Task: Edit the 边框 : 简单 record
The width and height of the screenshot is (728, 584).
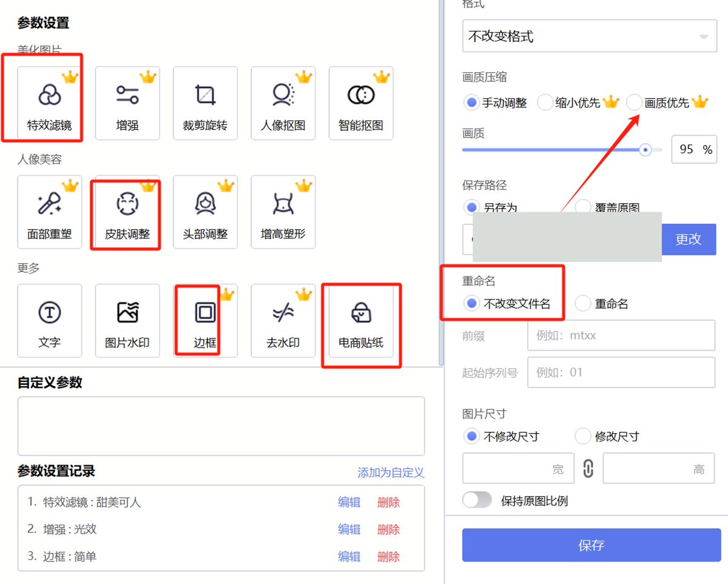Action: [349, 557]
